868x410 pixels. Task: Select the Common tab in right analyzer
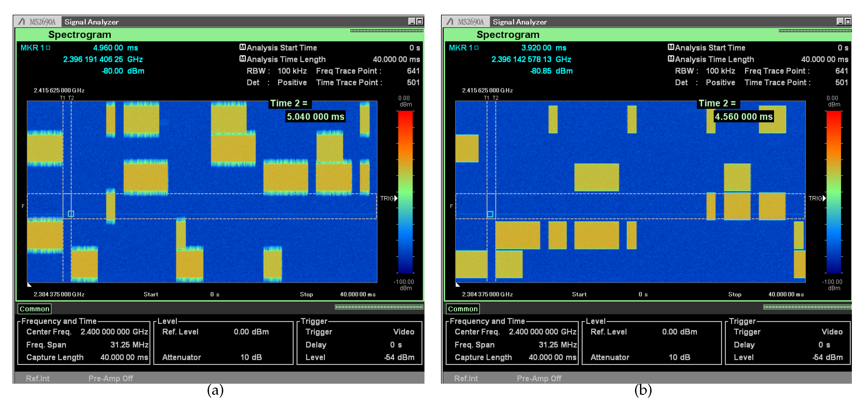463,309
